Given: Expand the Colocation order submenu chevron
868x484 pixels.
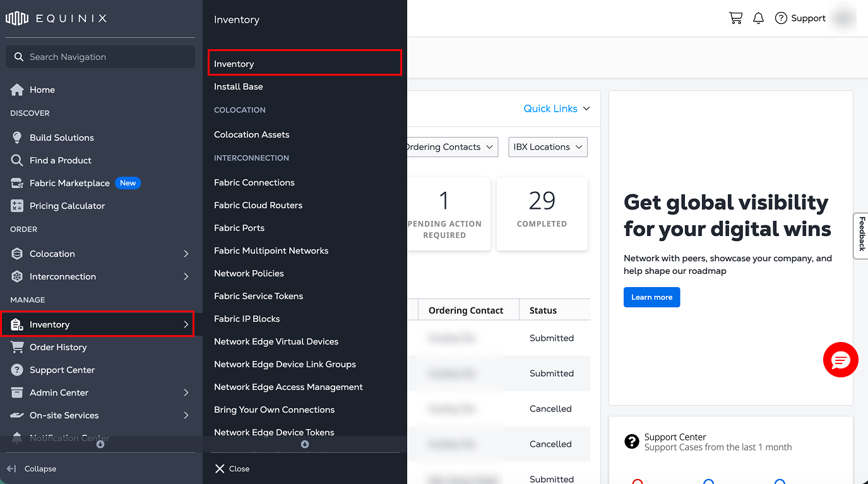Looking at the screenshot, I should (186, 254).
